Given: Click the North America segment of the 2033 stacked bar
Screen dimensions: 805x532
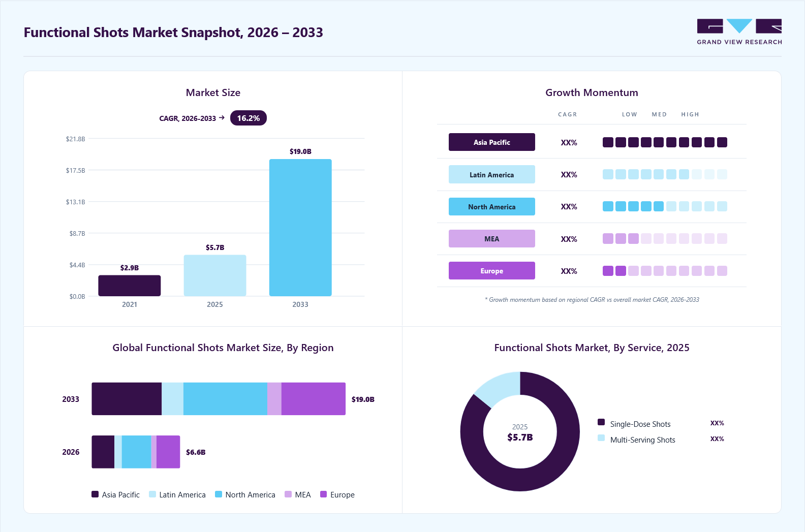Looking at the screenshot, I should [x=225, y=399].
